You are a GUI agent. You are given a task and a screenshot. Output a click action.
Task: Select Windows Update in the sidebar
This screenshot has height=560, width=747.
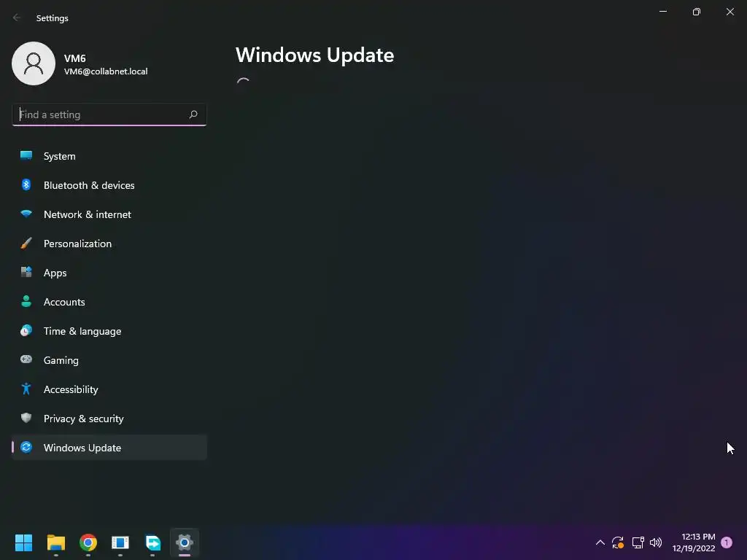point(109,448)
